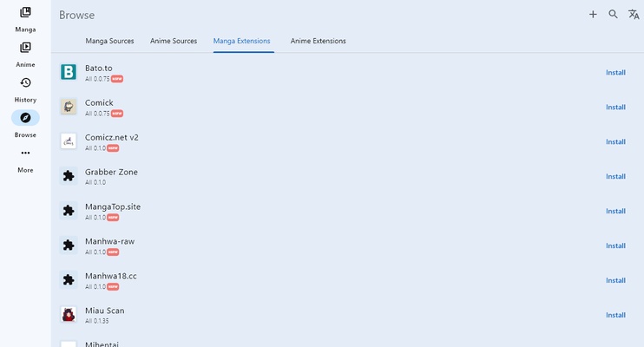Click the Bato.to extension logo
644x347 pixels.
(x=69, y=72)
